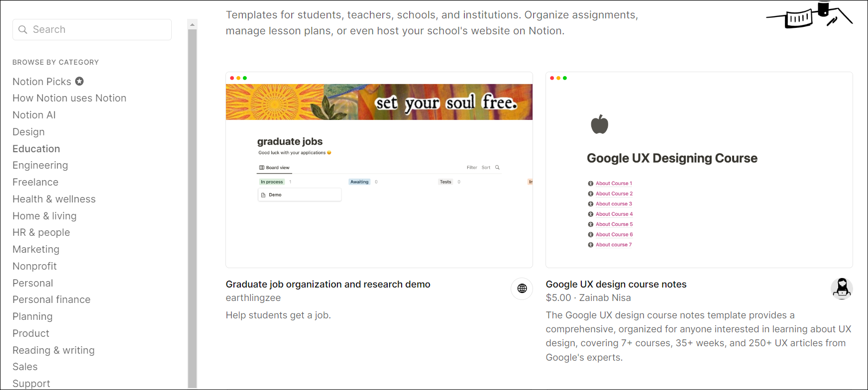The width and height of the screenshot is (868, 390).
Task: Click the Zainab Nisa price and author line
Action: coord(588,297)
